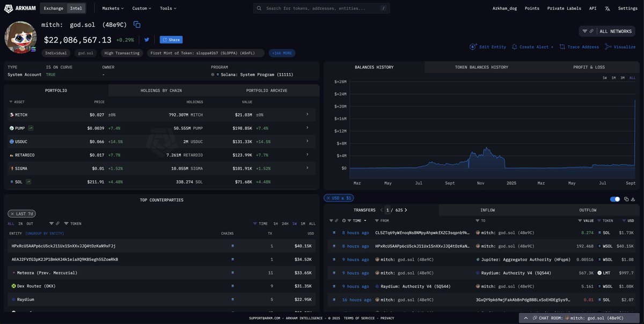Screen dimensions: 644x324
Task: Open Settings in the header
Action: coord(628,9)
